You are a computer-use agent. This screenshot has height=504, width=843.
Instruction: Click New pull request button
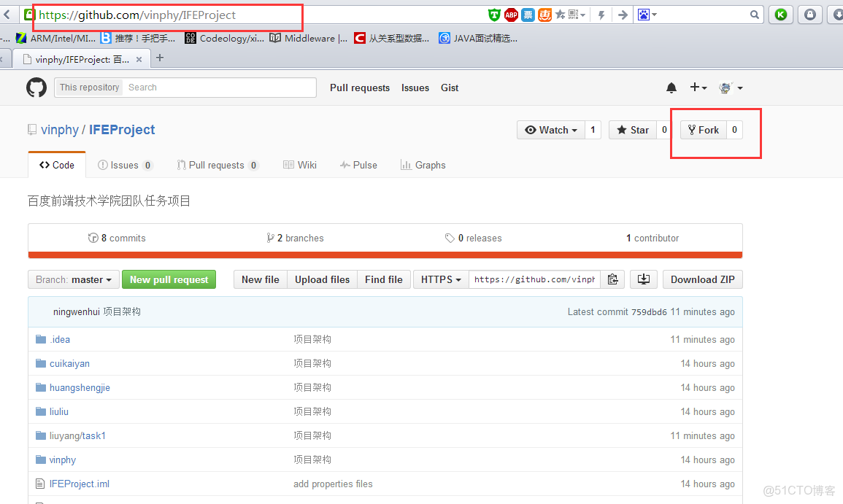[x=169, y=279]
